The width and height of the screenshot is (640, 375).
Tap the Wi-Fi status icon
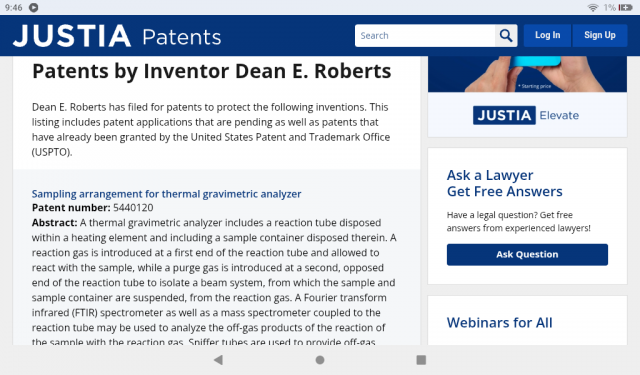tap(593, 7)
